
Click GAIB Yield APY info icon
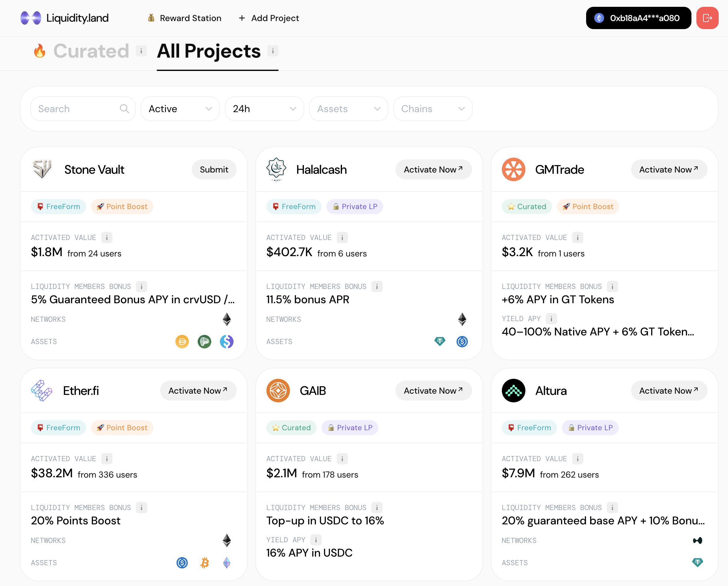(316, 540)
